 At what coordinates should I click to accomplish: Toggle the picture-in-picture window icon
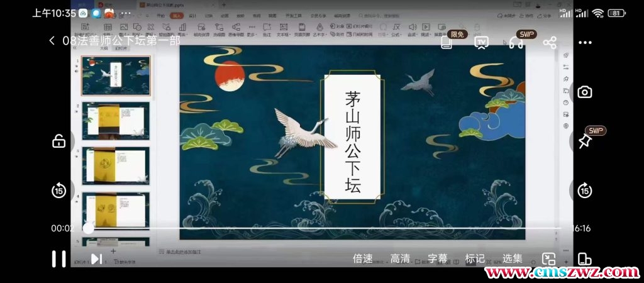tap(549, 259)
